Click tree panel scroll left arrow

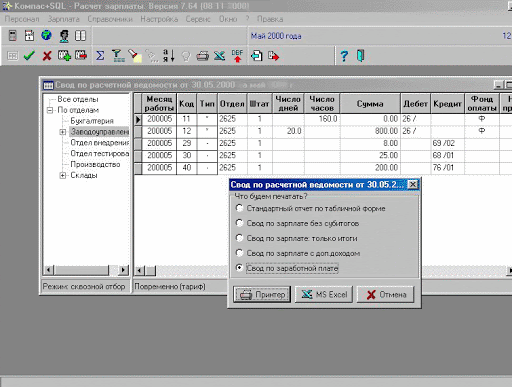[x=49, y=270]
